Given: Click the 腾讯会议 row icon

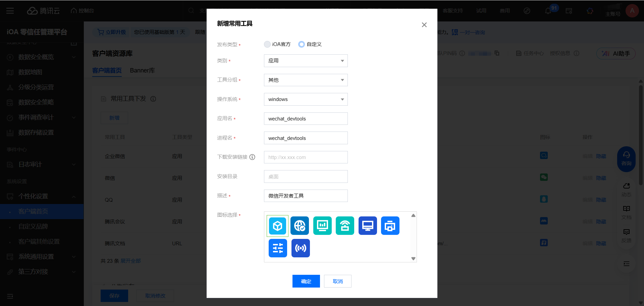Looking at the screenshot, I should coord(544,221).
